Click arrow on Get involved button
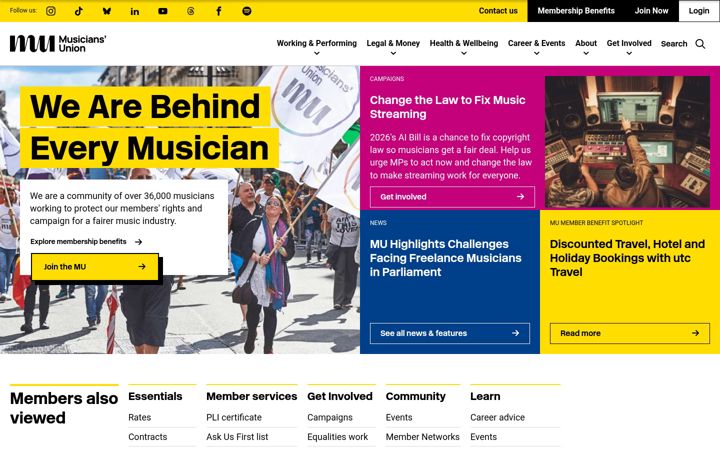This screenshot has width=720, height=450. pos(520,197)
